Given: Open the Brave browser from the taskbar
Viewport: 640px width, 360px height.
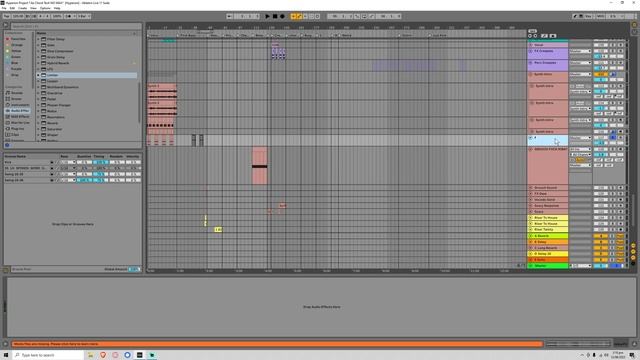Looking at the screenshot, I should click(x=103, y=355).
